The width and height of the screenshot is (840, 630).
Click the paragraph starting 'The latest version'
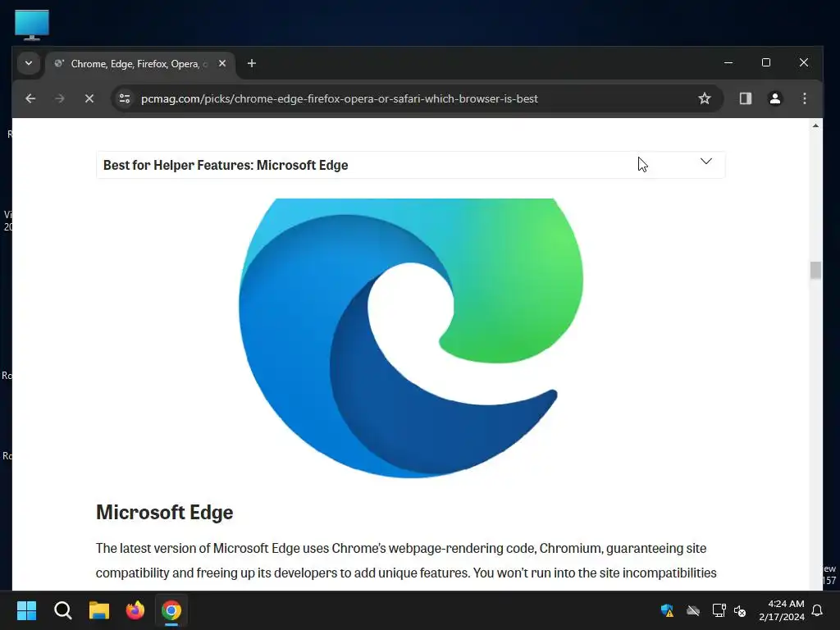click(406, 560)
